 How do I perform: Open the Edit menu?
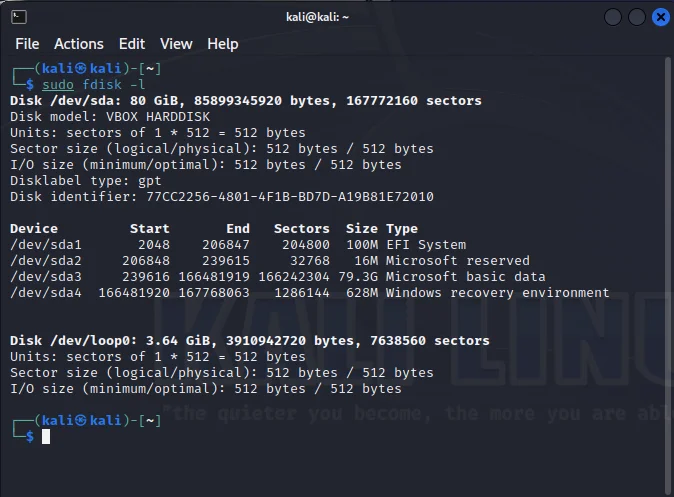(x=132, y=44)
